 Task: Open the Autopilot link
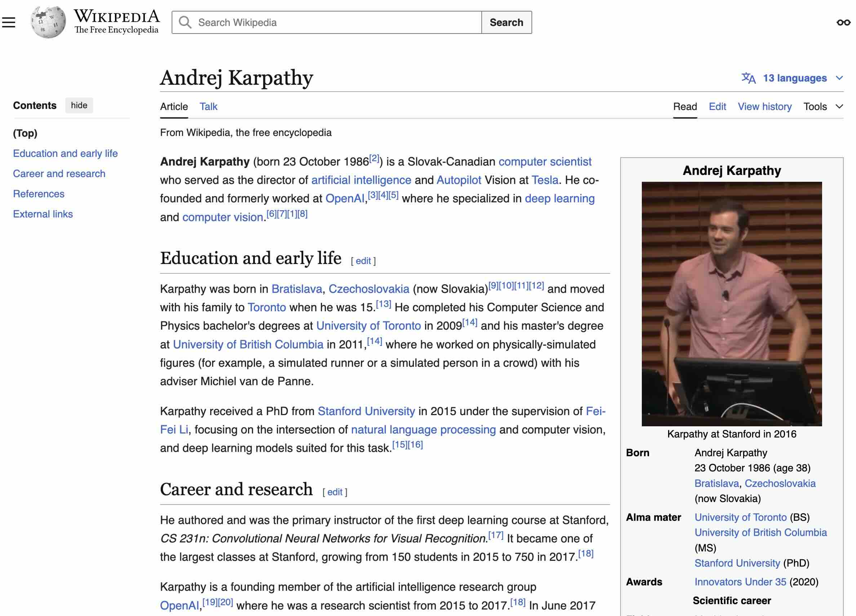pyautogui.click(x=459, y=180)
